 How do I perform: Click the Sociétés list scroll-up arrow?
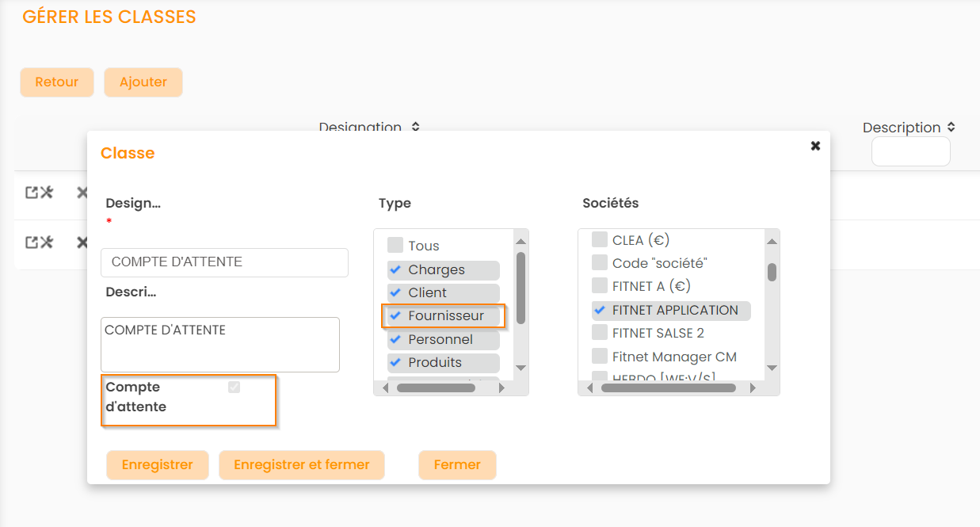click(x=772, y=242)
